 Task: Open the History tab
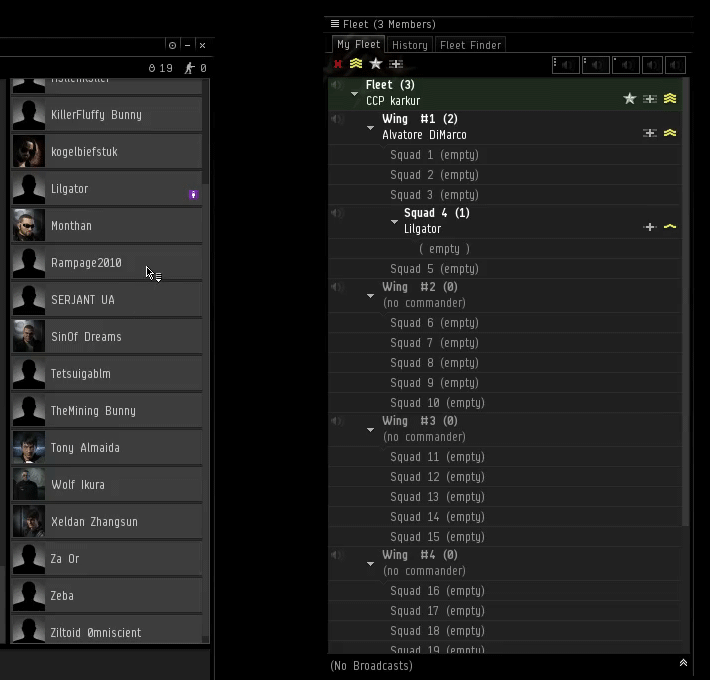410,45
